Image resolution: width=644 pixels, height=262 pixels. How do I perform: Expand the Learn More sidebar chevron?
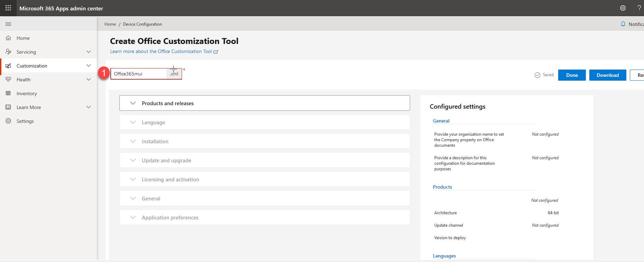[89, 107]
